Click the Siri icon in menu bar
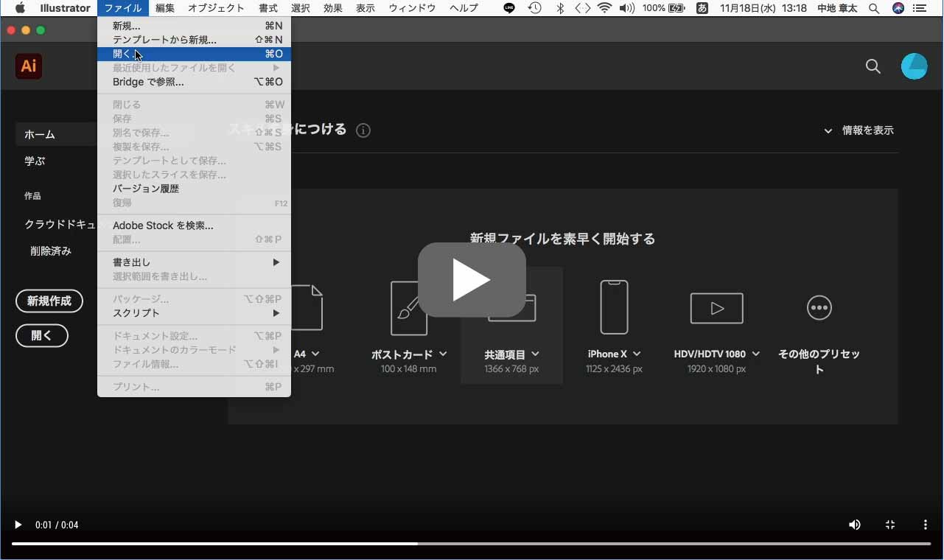 click(x=898, y=8)
